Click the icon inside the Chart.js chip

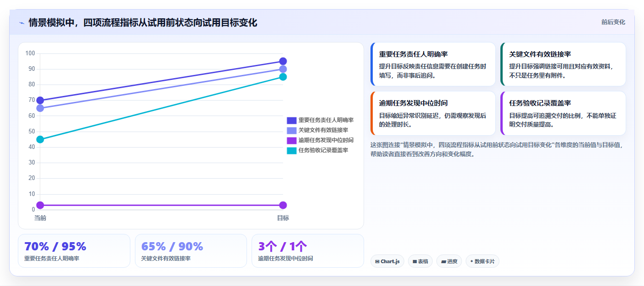pyautogui.click(x=377, y=262)
